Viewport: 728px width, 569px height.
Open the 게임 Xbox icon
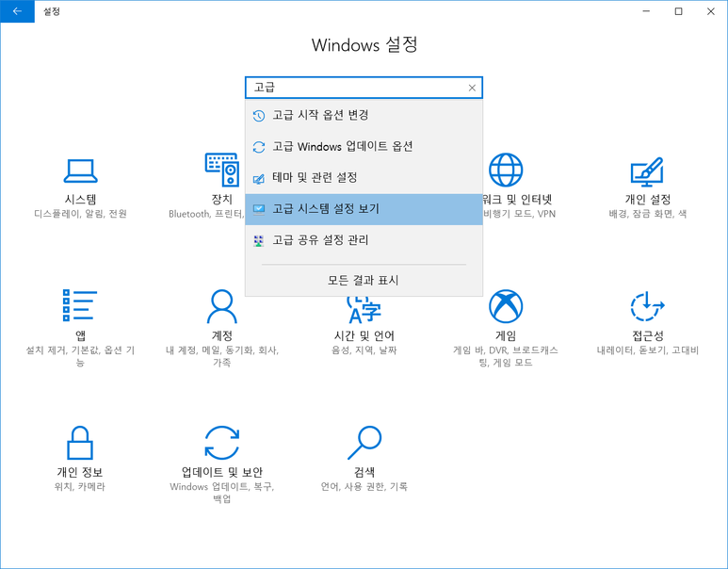click(506, 306)
